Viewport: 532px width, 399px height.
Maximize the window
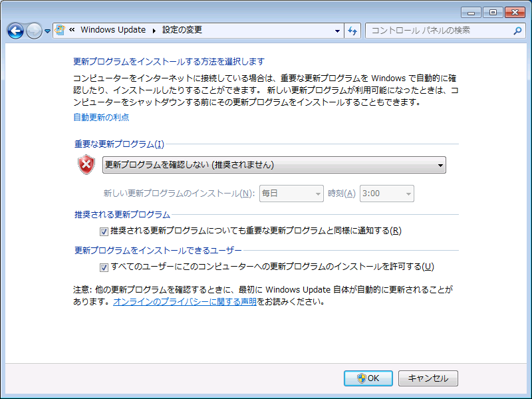point(493,13)
